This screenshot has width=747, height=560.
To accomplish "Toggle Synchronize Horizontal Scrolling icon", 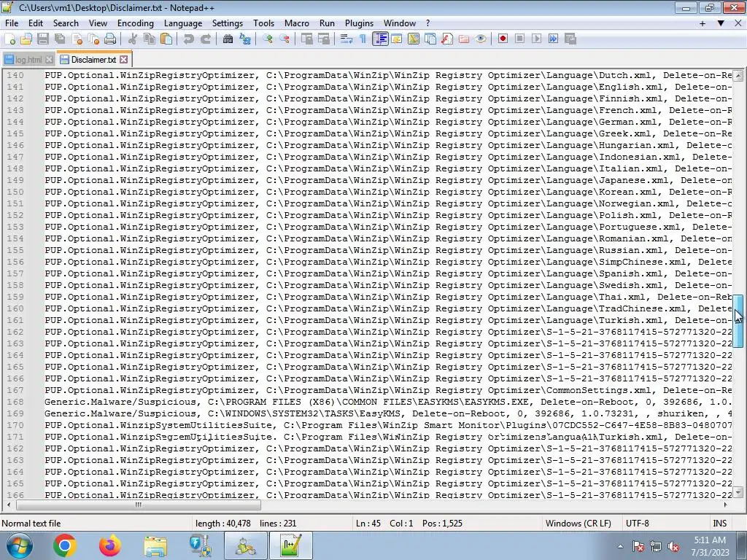I will pos(324,39).
